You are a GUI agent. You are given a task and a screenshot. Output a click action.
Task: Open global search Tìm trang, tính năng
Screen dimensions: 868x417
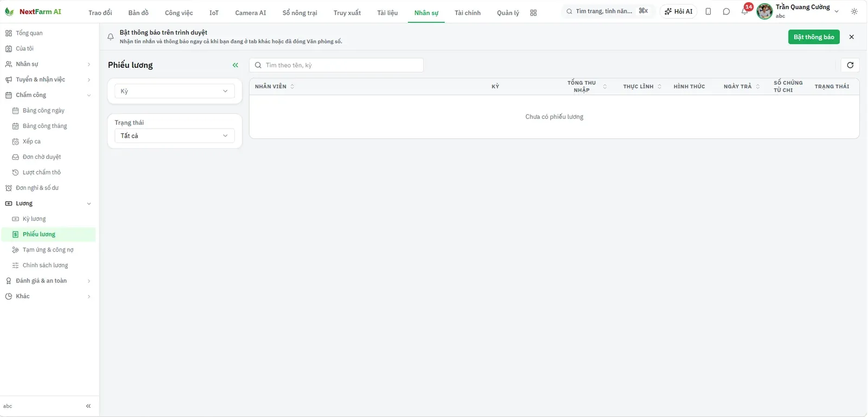tap(608, 11)
